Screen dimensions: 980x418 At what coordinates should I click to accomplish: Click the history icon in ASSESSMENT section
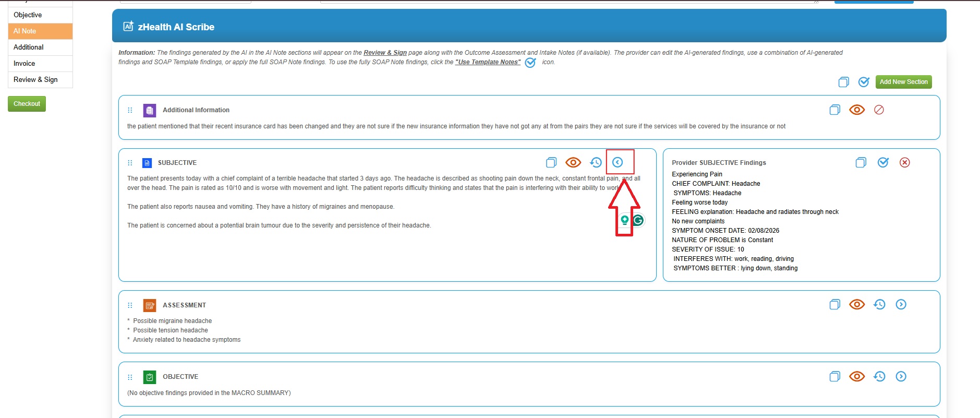[x=879, y=304]
